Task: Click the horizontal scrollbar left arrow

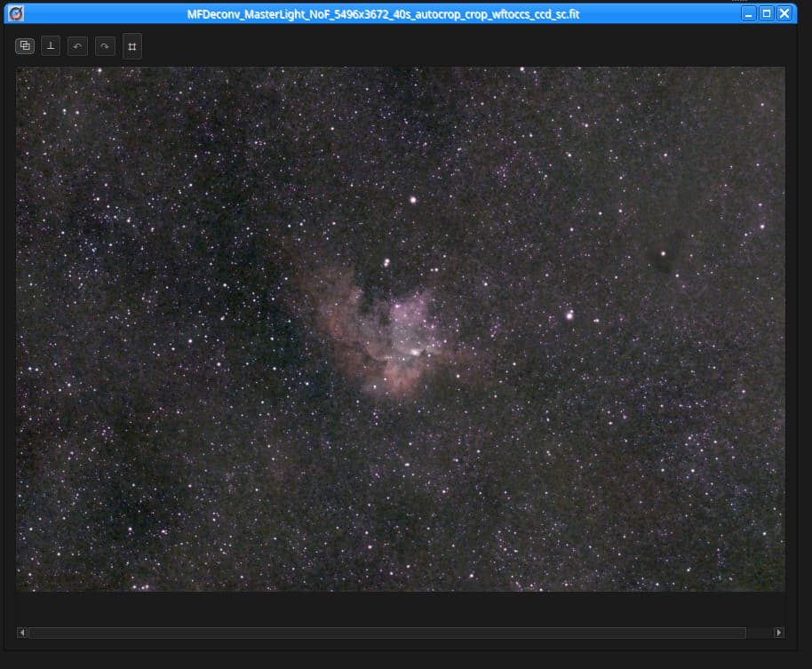Action: point(22,633)
